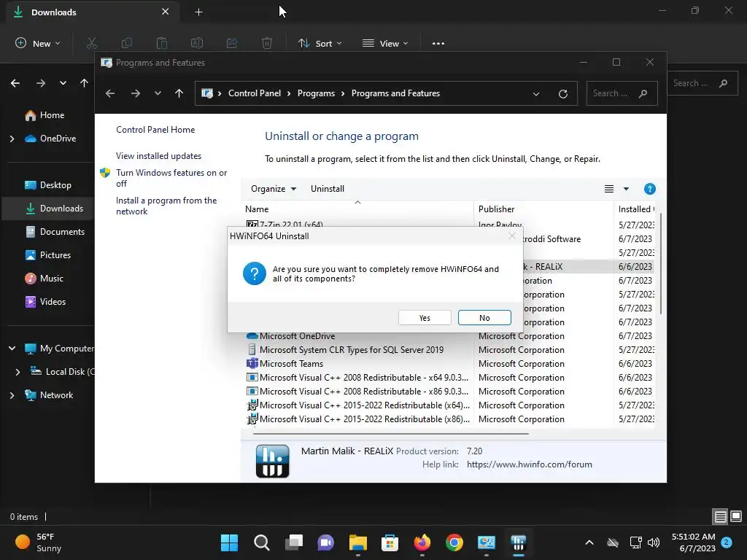This screenshot has width=747, height=560.
Task: Switch to HWiNFO icon on taskbar
Action: [519, 542]
